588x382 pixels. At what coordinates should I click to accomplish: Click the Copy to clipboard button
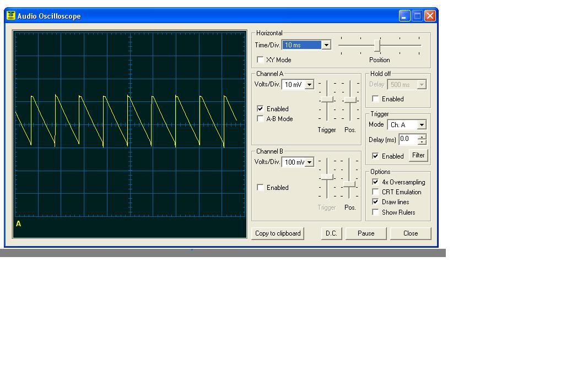(x=278, y=233)
